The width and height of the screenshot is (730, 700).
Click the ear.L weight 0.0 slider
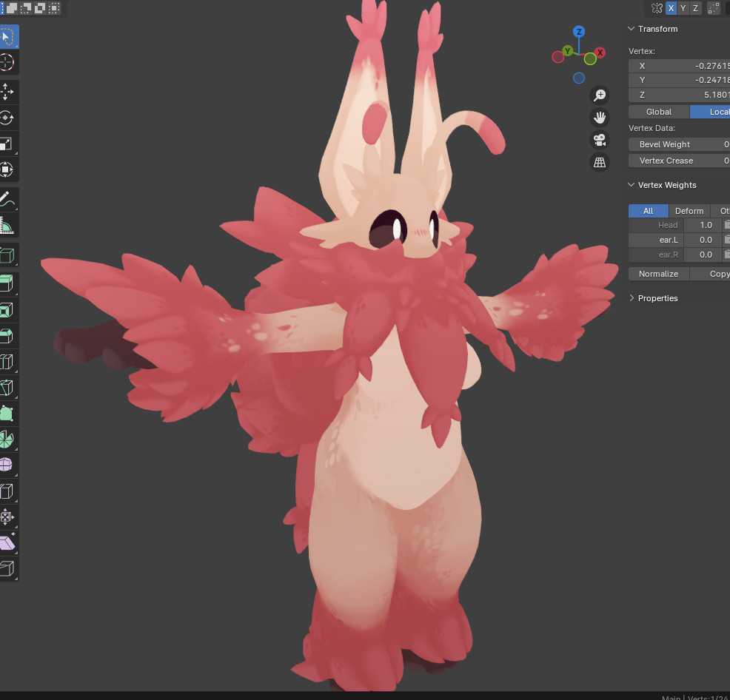coord(703,240)
